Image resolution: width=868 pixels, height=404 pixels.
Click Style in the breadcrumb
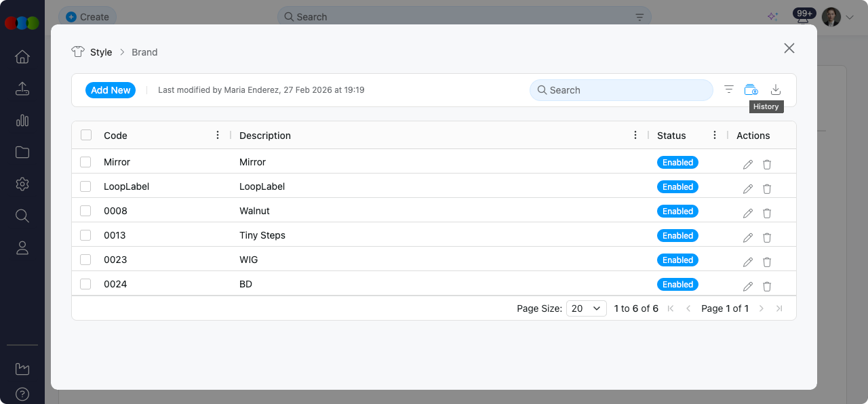(101, 52)
